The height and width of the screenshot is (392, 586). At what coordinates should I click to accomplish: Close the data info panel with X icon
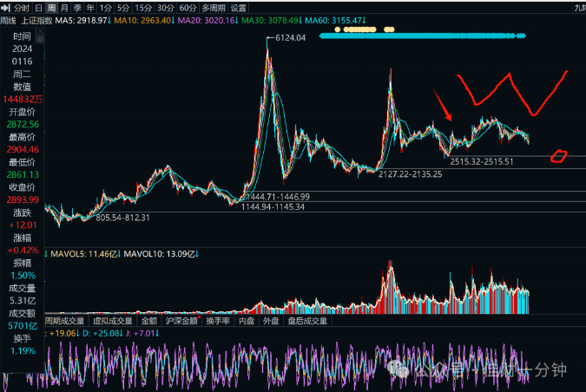click(x=40, y=31)
